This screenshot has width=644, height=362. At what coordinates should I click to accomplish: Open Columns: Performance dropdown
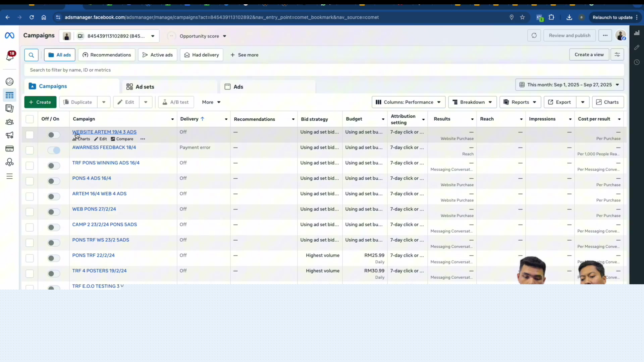tap(408, 102)
